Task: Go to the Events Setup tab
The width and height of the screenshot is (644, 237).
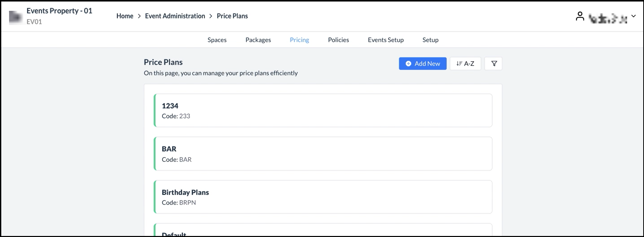Action: [x=386, y=40]
